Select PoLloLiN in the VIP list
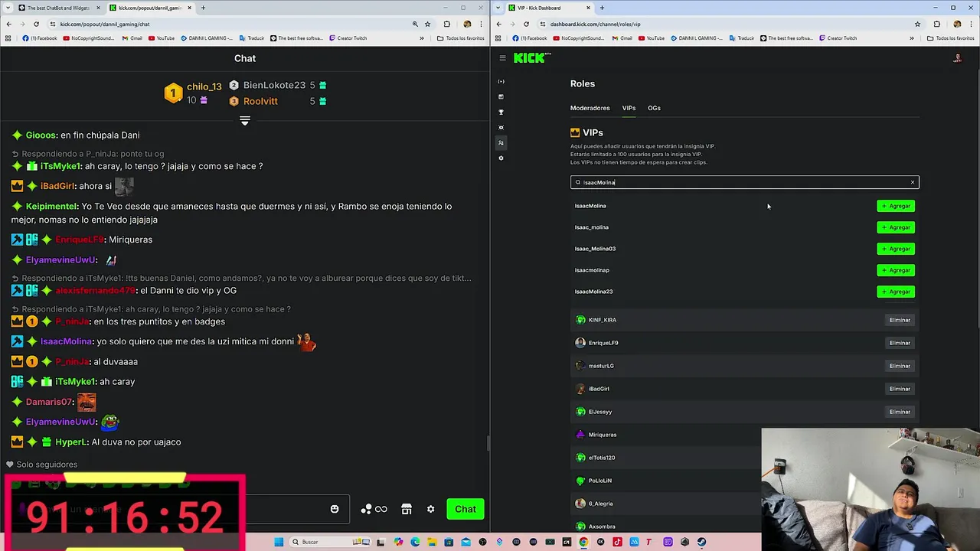This screenshot has height=551, width=980. 599,481
